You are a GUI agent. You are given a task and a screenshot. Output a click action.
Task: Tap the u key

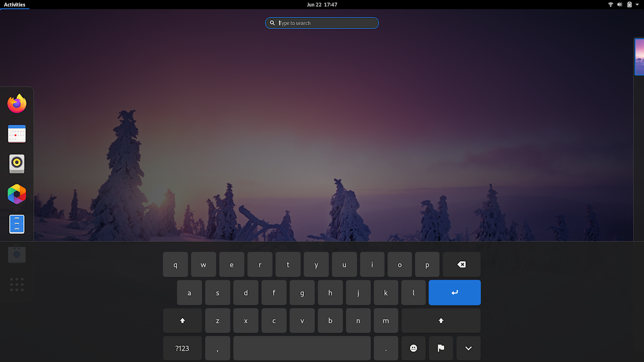pos(344,264)
